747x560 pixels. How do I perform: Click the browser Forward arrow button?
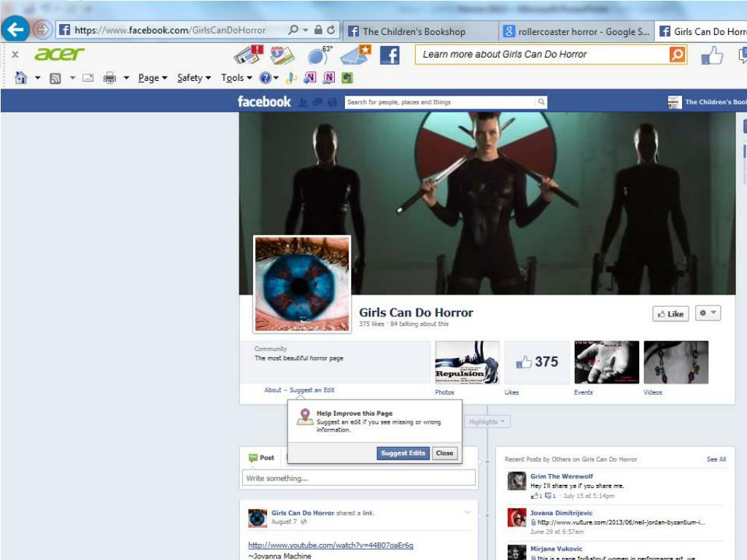[x=42, y=30]
